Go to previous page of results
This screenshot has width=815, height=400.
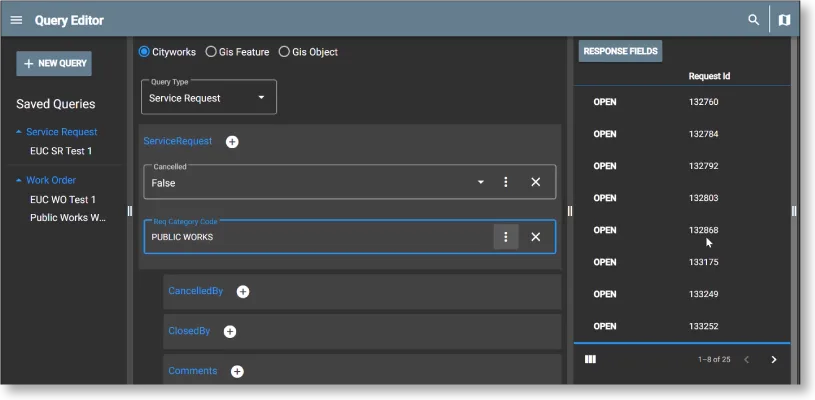click(x=746, y=359)
